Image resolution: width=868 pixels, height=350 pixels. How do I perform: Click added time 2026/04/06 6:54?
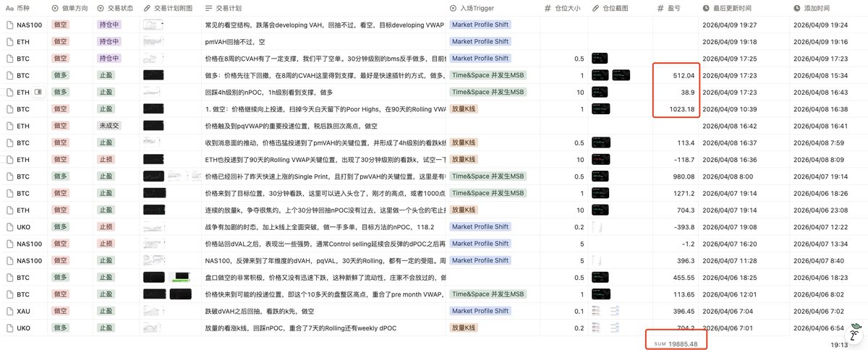point(819,328)
